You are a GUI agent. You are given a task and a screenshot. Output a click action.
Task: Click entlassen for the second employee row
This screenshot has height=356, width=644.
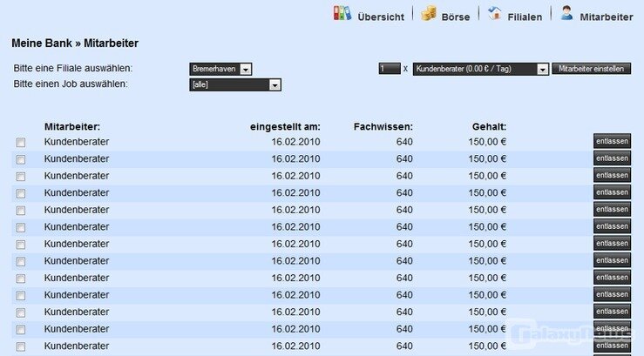612,158
